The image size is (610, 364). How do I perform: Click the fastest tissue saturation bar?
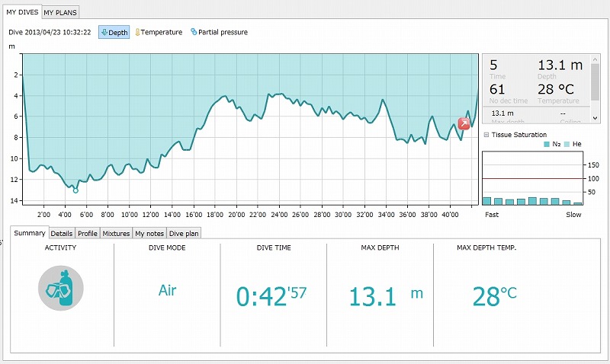coord(486,201)
